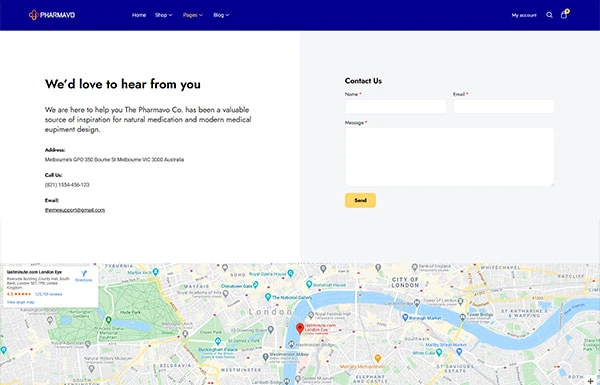Focus the Email input field
The image size is (600, 385).
[504, 106]
